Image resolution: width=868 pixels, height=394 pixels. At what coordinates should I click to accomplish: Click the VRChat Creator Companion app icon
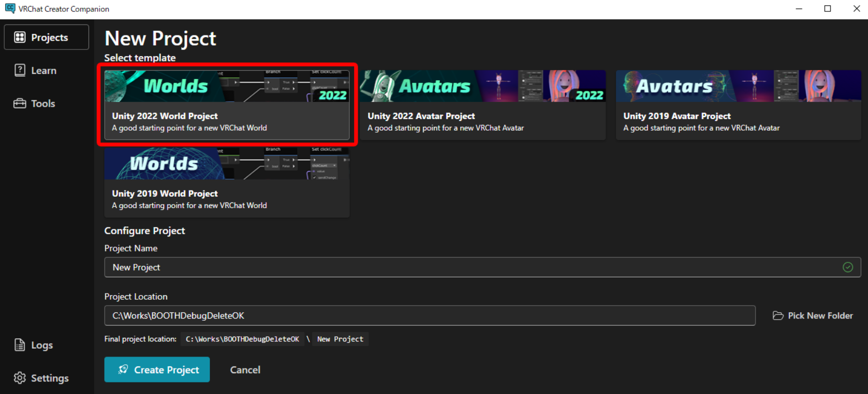[x=10, y=8]
